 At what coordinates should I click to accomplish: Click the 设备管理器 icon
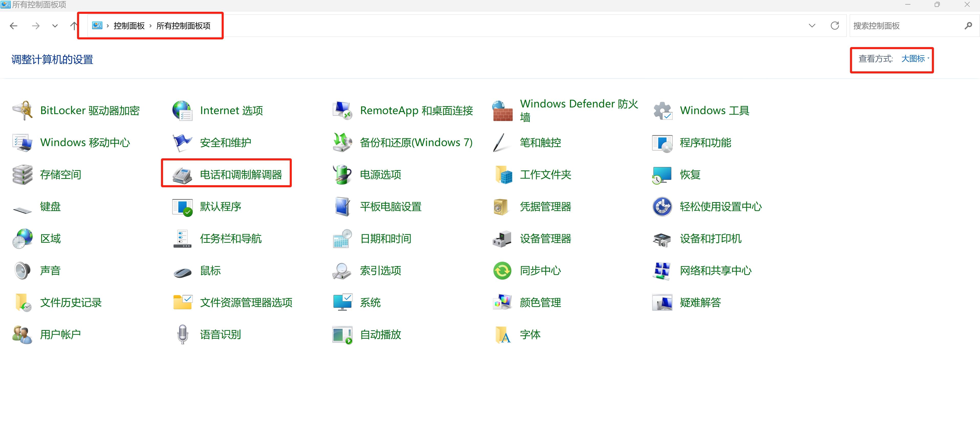502,238
